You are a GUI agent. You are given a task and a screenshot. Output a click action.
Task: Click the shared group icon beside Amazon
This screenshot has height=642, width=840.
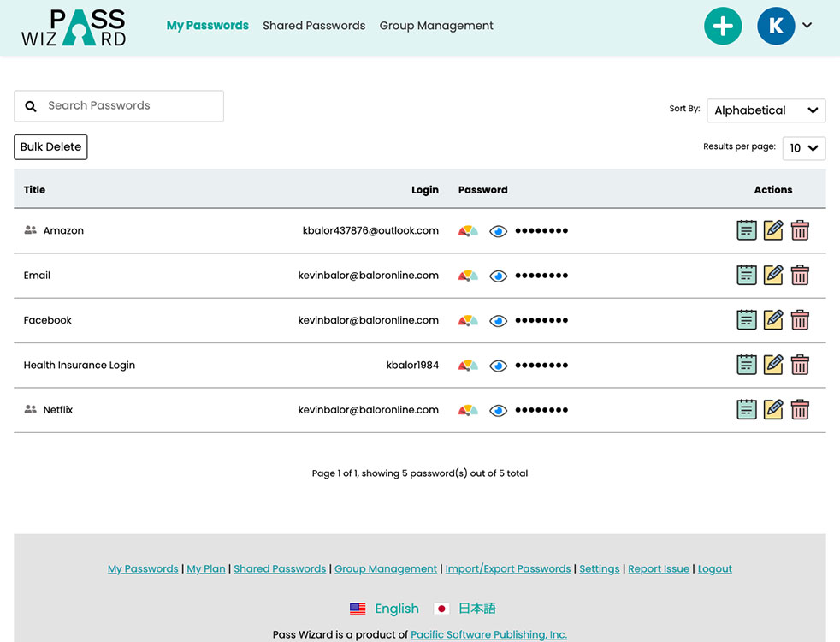click(x=31, y=230)
